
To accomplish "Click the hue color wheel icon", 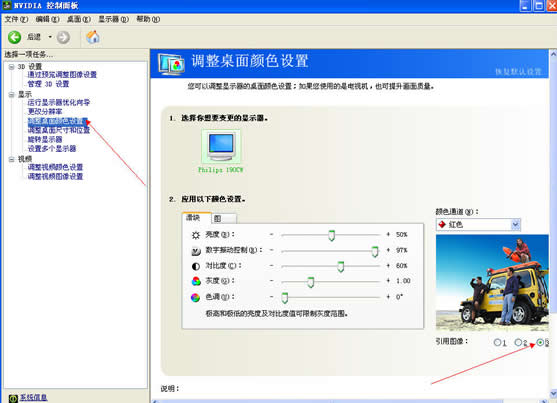I will point(195,297).
